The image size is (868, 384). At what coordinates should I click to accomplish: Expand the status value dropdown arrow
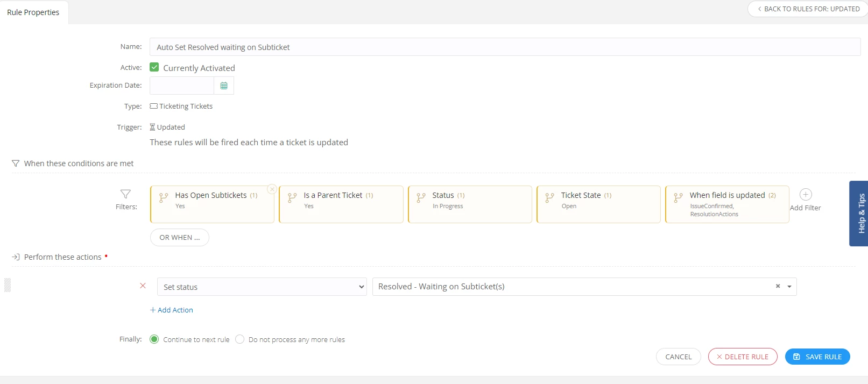tap(789, 287)
